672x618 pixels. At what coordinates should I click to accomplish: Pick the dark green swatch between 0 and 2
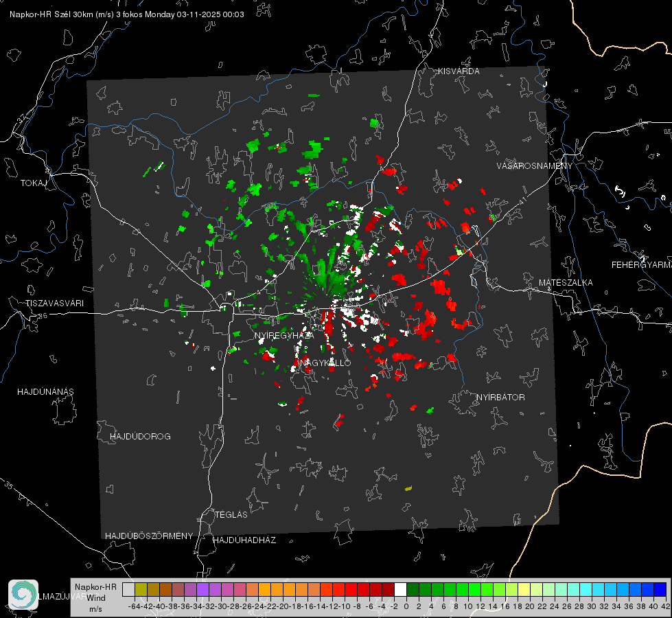413,590
